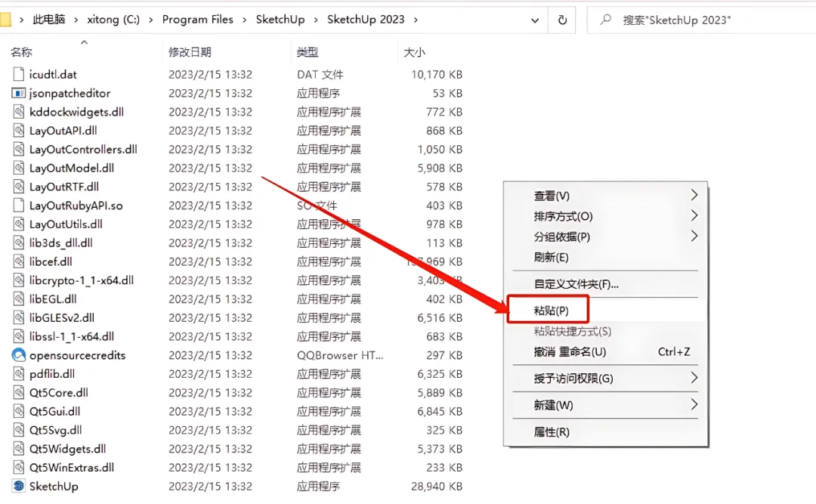Click the libcrypto-1_1-x64.dll file icon
The width and height of the screenshot is (816, 504).
point(19,280)
